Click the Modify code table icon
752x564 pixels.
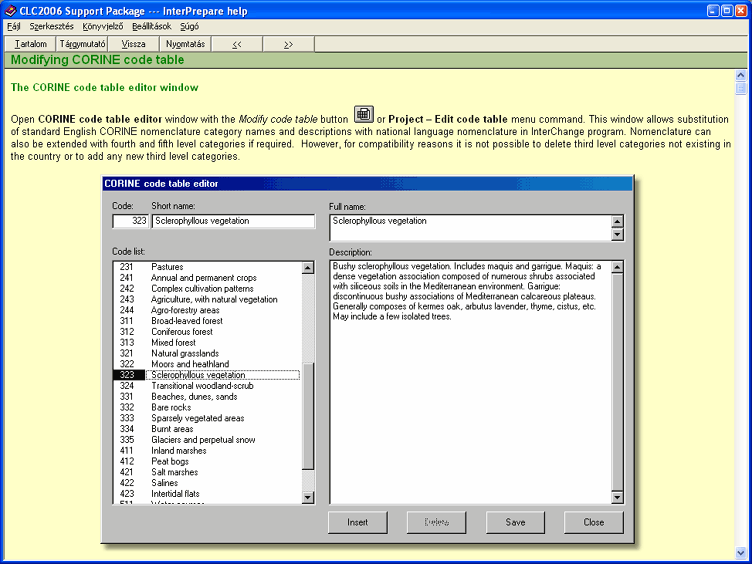point(364,115)
